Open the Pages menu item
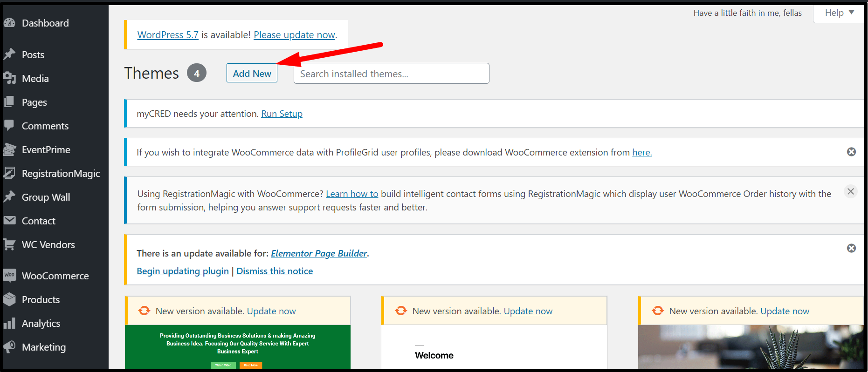 point(34,102)
